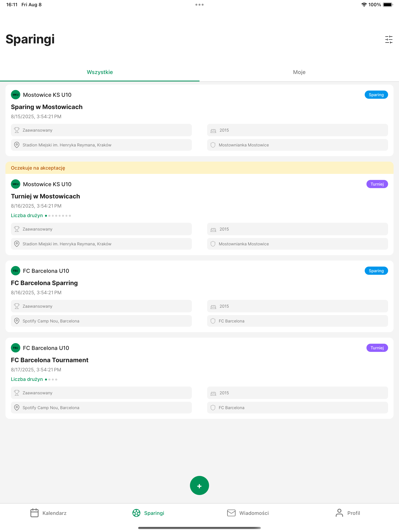Tap the MKU avatar on Sparing w Mostowicach
This screenshot has height=532, width=399.
16,95
